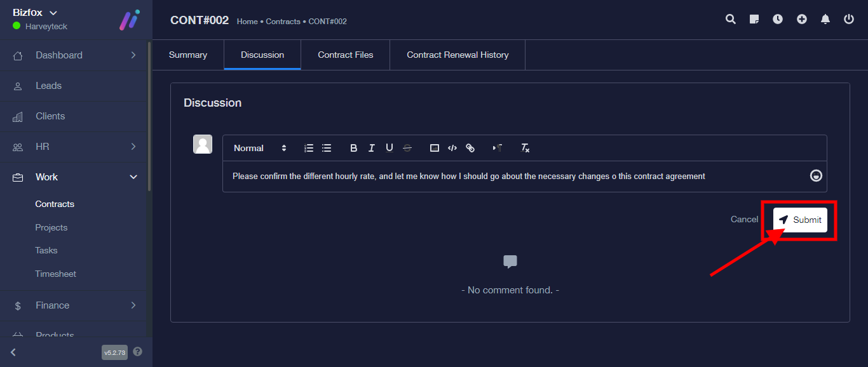Open the emoji picker in comment box
Image resolution: width=868 pixels, height=367 pixels.
click(x=816, y=176)
